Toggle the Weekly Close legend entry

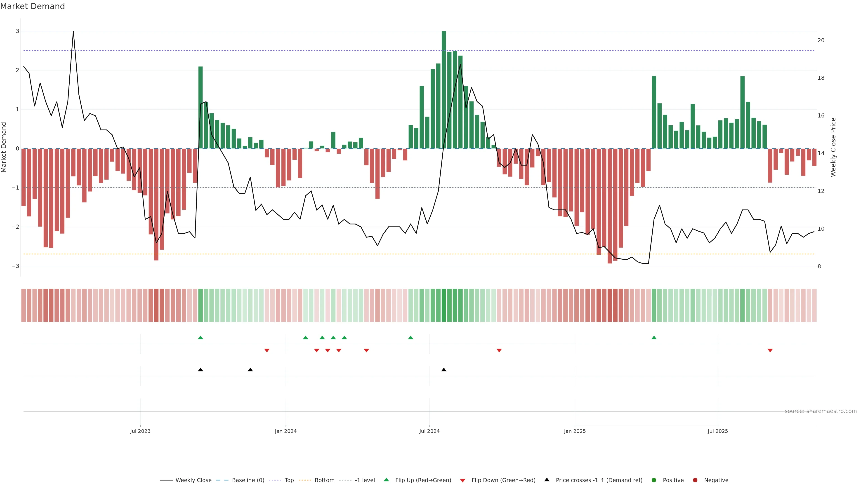[186, 480]
